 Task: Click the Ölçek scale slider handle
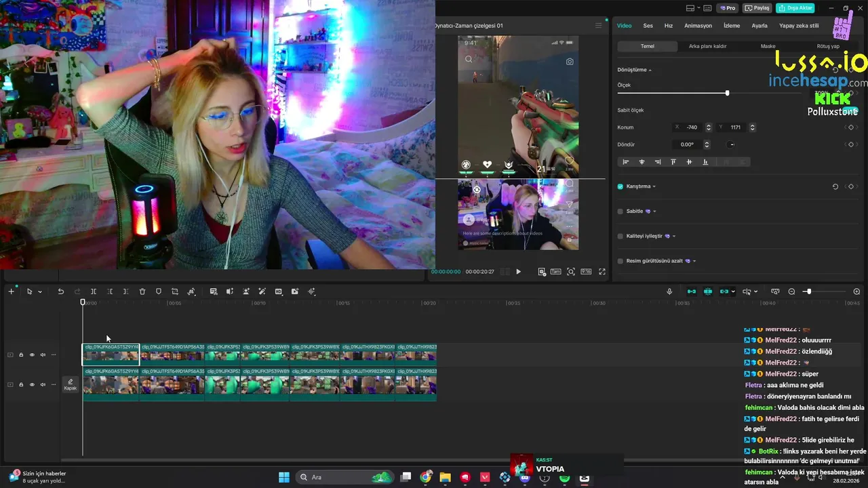pos(727,93)
